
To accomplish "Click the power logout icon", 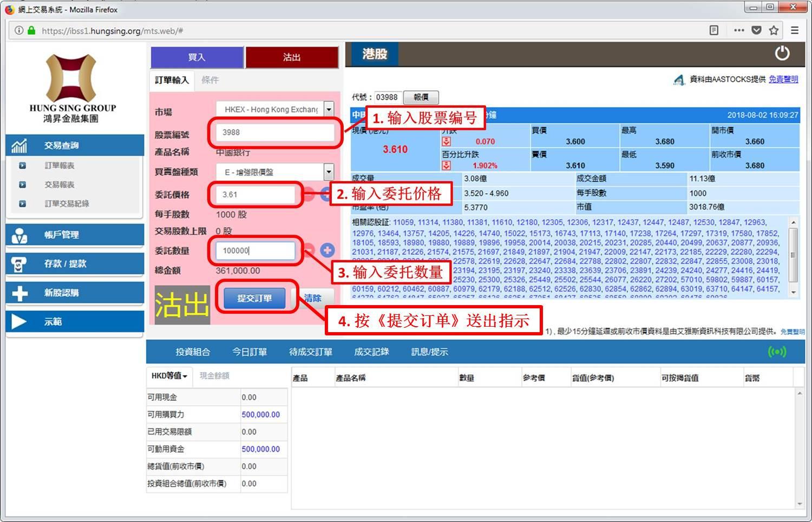I will (782, 54).
